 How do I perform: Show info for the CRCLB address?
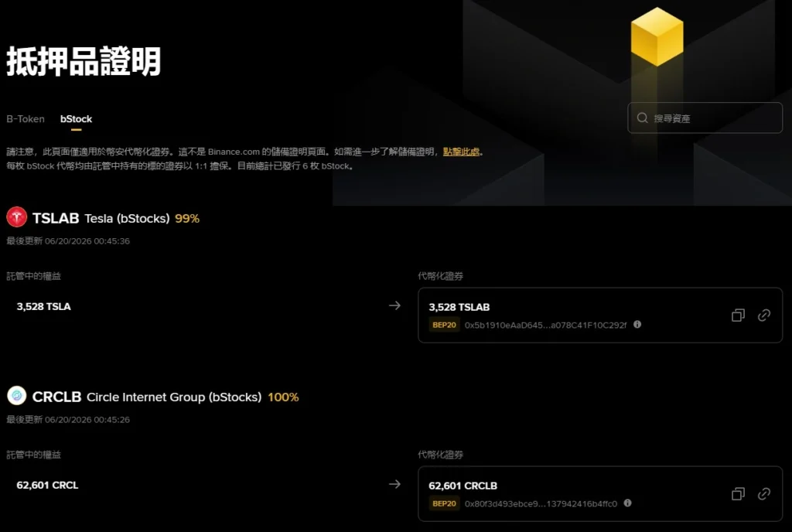click(x=628, y=503)
